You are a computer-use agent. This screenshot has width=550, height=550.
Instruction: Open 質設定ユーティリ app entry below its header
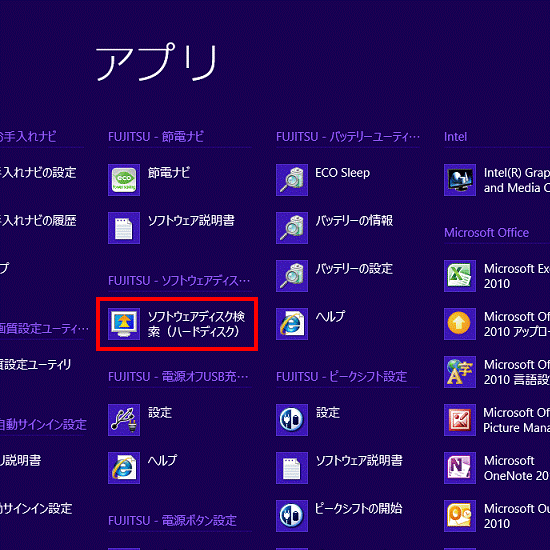pos(35,365)
